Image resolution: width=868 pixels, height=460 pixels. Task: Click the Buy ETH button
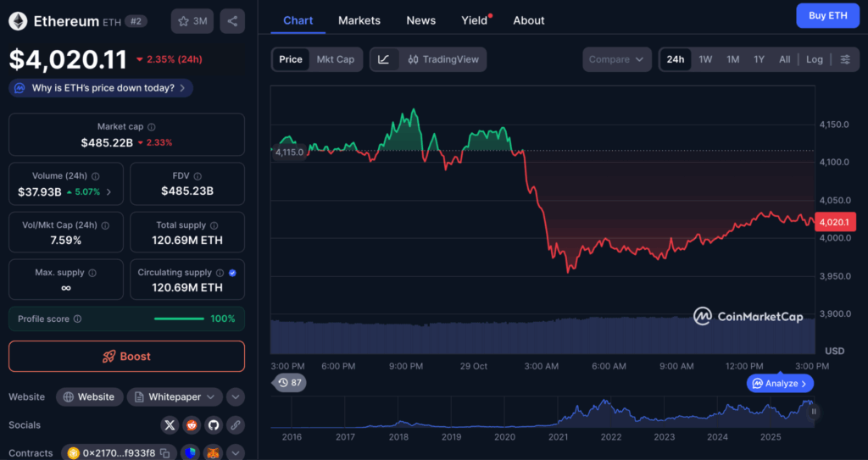click(827, 15)
